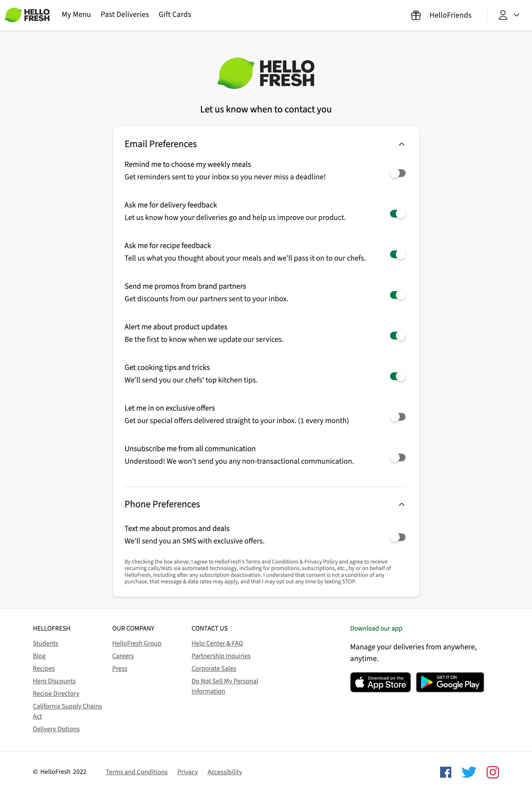The width and height of the screenshot is (532, 793).
Task: Open HelloFriends via the gift icon
Action: (x=416, y=15)
